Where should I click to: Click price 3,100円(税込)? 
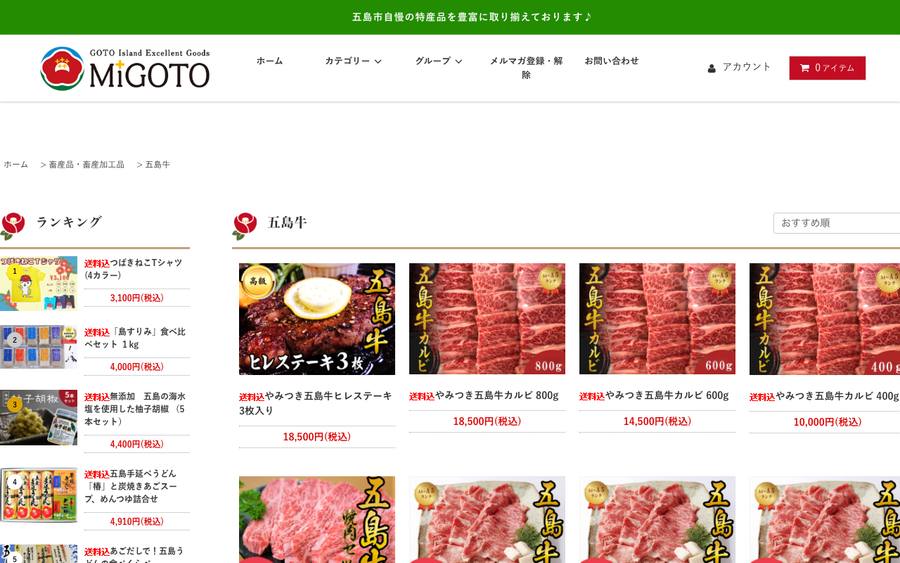point(137,298)
